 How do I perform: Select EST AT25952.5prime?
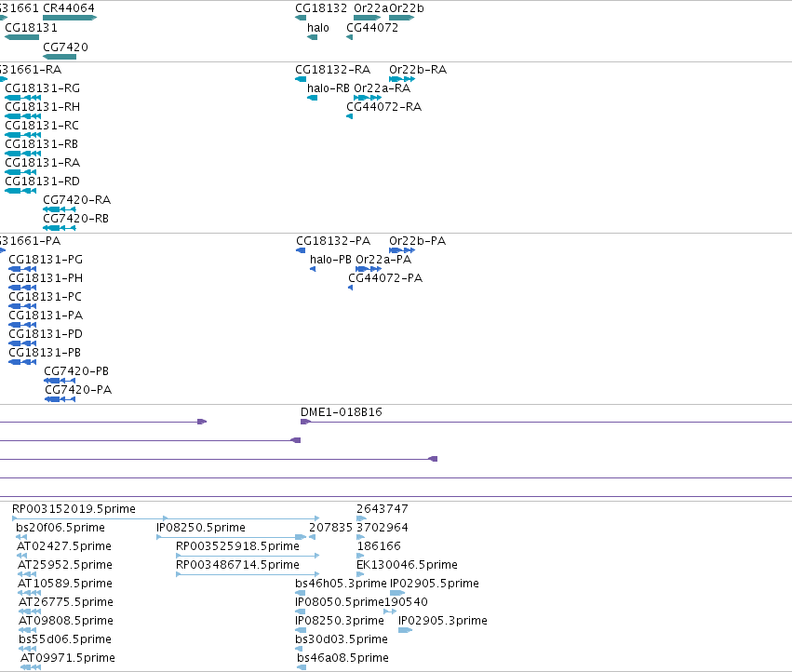point(65,564)
